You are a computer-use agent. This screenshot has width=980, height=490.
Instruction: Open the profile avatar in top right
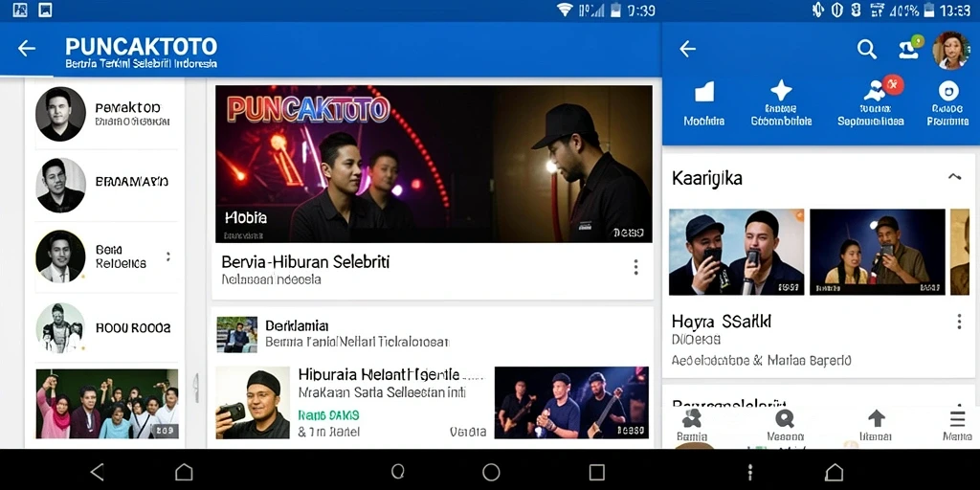point(950,50)
